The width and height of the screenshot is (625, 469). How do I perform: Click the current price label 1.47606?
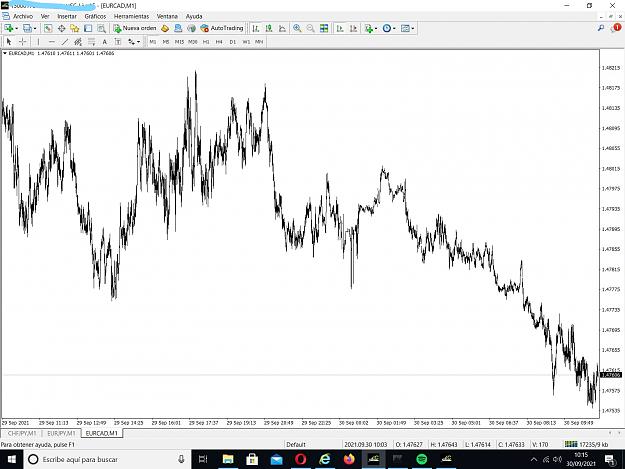[611, 375]
